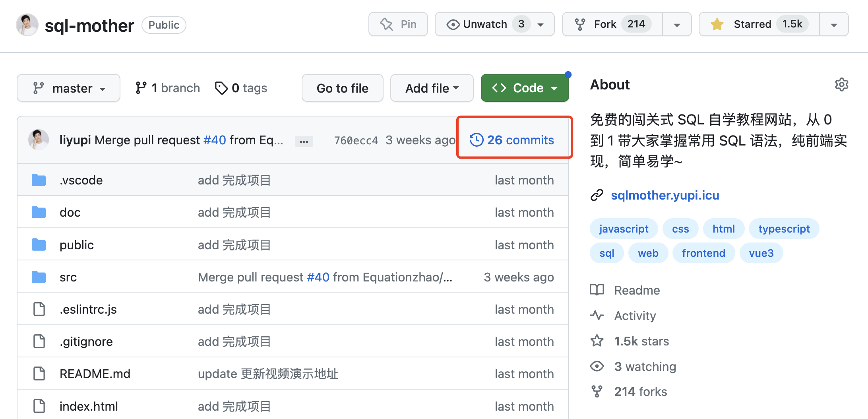Expand the Add file dropdown
Screen dimensions: 868x419
pyautogui.click(x=432, y=88)
